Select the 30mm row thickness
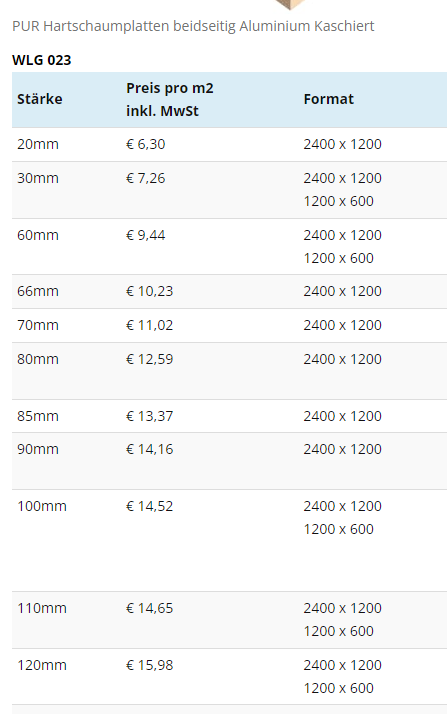 click(x=38, y=178)
